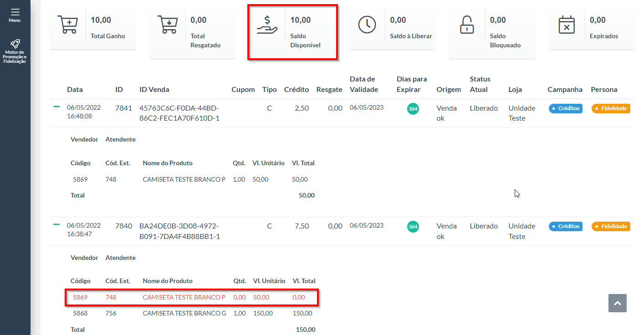
Task: Click the Fidelidade badge on sale 7840
Action: click(611, 226)
